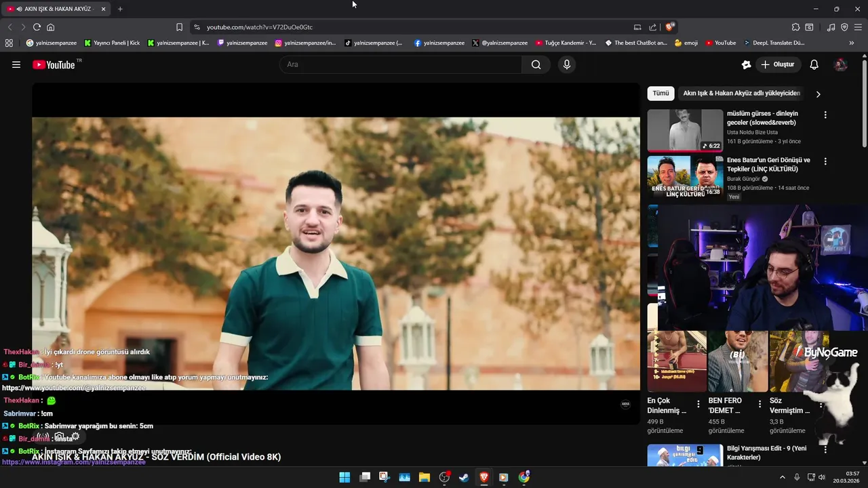Screen dimensions: 868x488
Task: Open File Explorer from the taskbar
Action: (x=425, y=477)
